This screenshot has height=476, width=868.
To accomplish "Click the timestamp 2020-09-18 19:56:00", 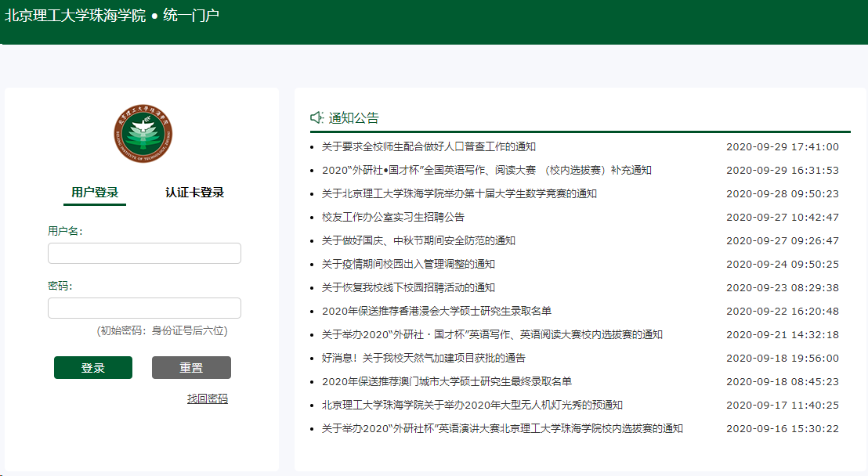I will [x=783, y=358].
